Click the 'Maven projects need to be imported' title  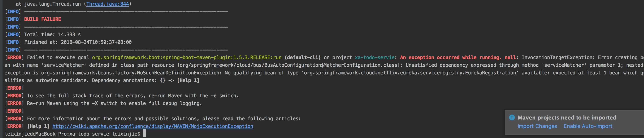(567, 117)
